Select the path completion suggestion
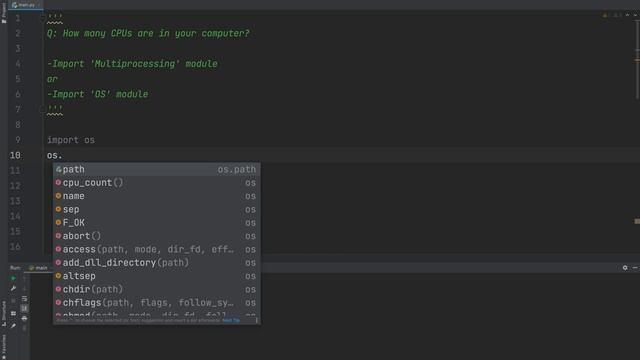 [x=157, y=169]
